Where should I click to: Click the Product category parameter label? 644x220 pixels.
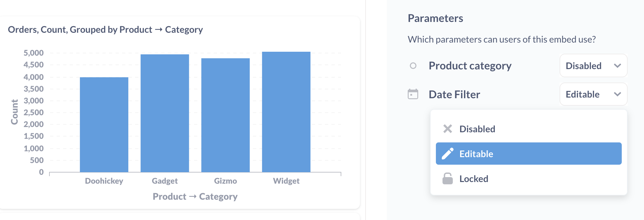tap(470, 66)
